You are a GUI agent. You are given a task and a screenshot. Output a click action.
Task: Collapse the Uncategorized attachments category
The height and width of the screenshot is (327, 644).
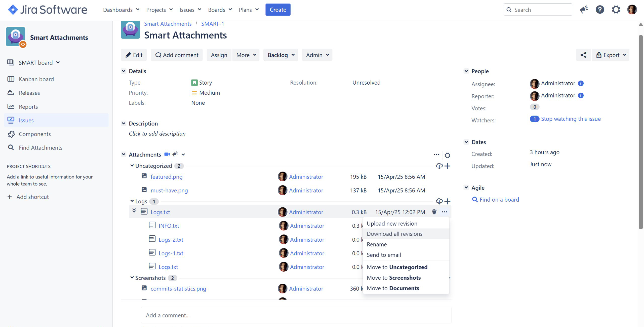(x=132, y=166)
